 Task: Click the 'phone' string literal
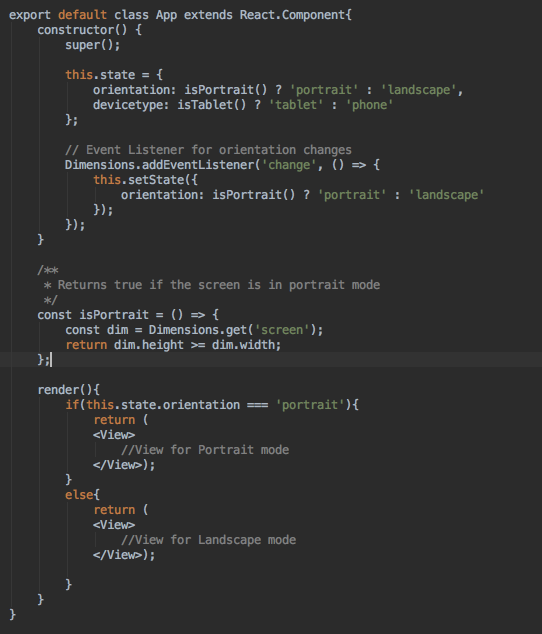(369, 105)
